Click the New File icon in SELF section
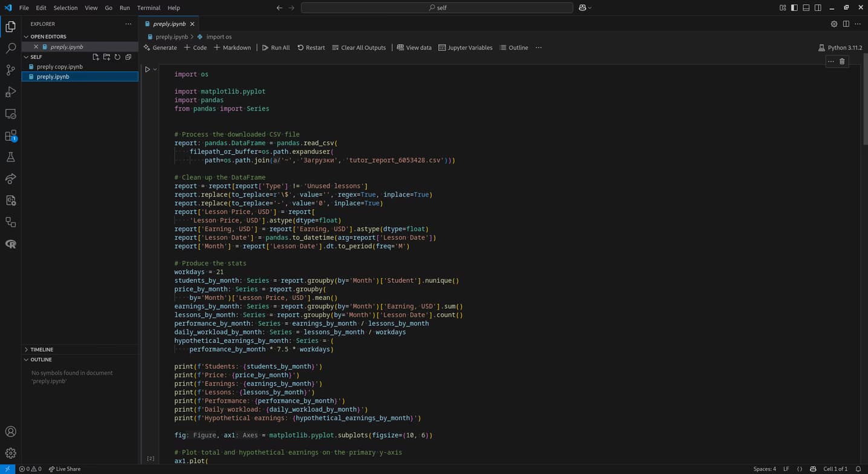868x474 pixels. pos(96,56)
